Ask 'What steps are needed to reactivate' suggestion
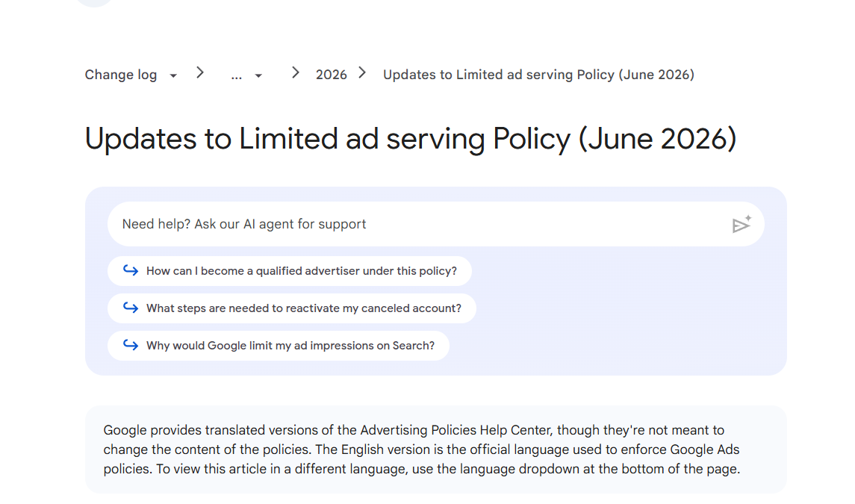 [x=292, y=308]
